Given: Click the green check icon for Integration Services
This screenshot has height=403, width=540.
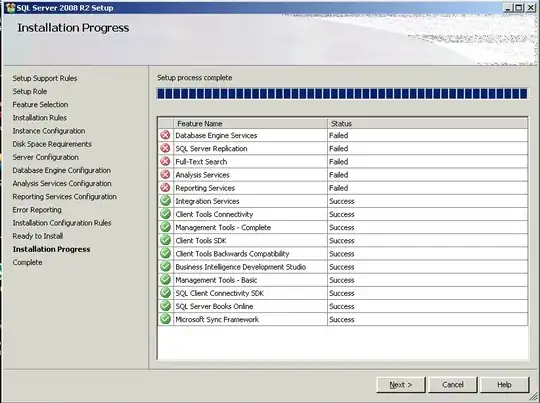Looking at the screenshot, I should tap(165, 200).
